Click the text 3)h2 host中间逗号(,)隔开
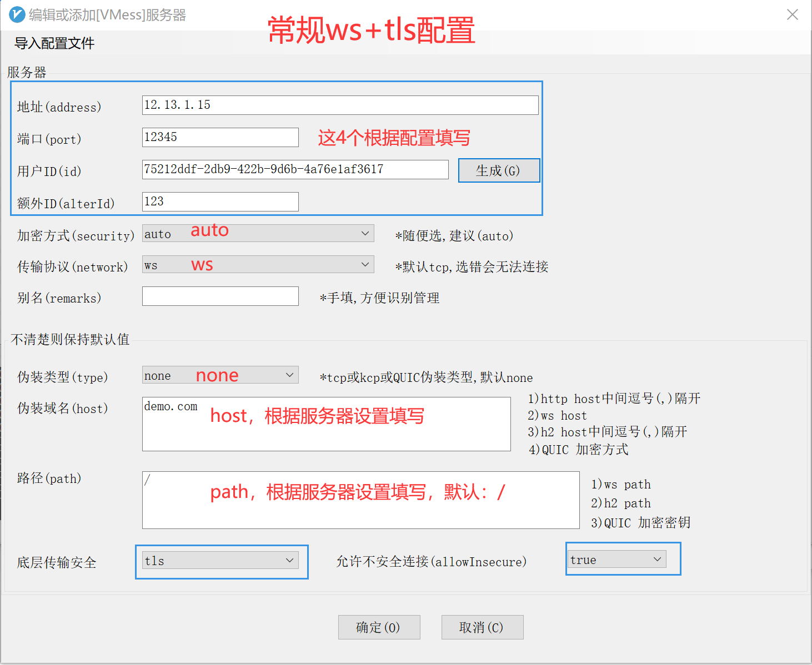 608,431
